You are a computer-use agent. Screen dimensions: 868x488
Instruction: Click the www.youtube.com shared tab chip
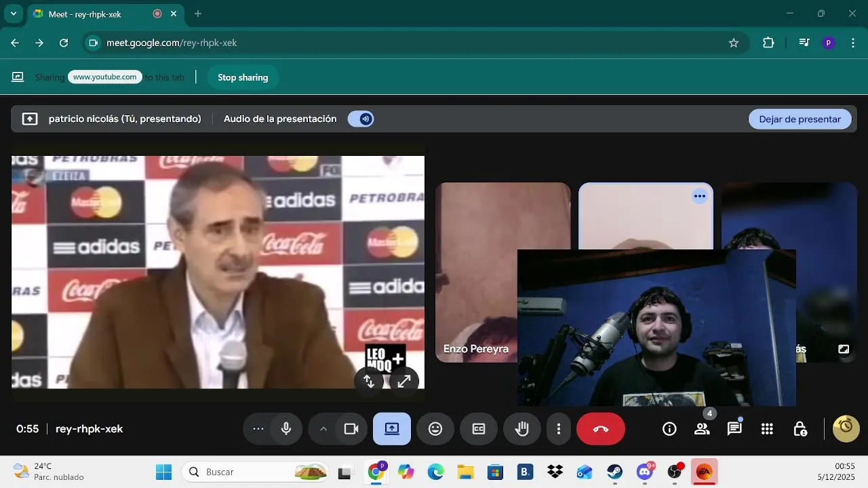click(x=105, y=77)
